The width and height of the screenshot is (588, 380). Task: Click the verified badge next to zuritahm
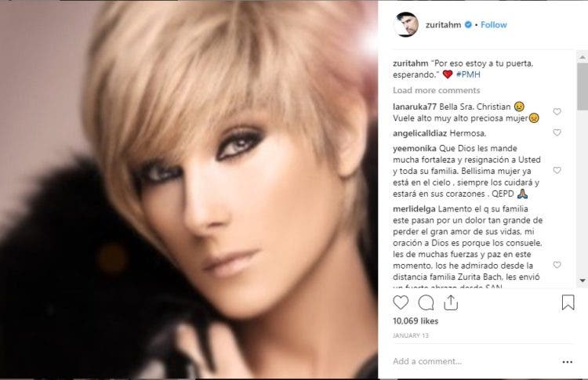[x=468, y=25]
